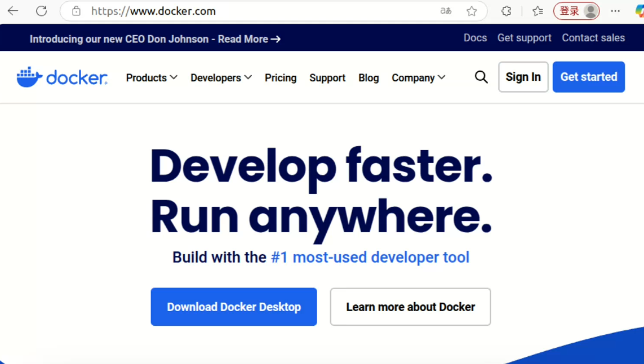This screenshot has width=644, height=364.
Task: Add page to favorites with star icon
Action: click(471, 11)
